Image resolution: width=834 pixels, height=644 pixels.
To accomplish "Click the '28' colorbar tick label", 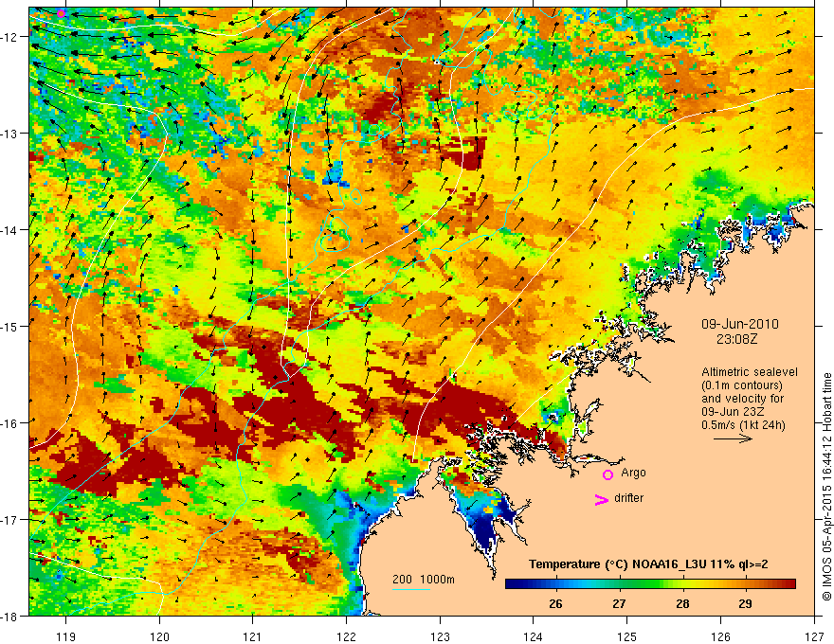I will 682,603.
